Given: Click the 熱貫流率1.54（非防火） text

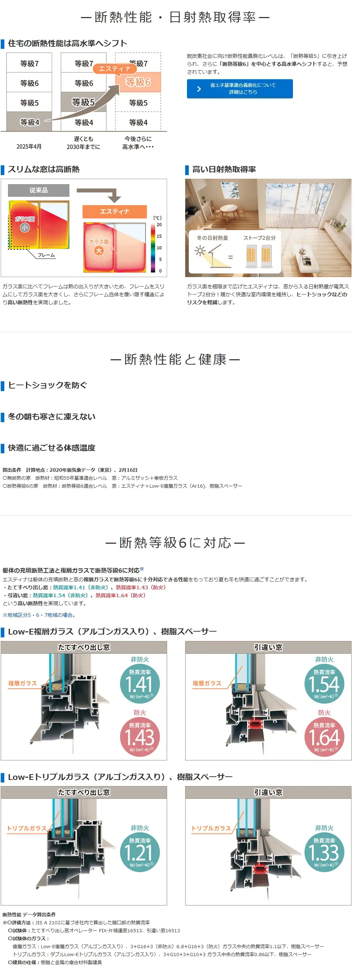Looking at the screenshot, I should click(x=61, y=595).
